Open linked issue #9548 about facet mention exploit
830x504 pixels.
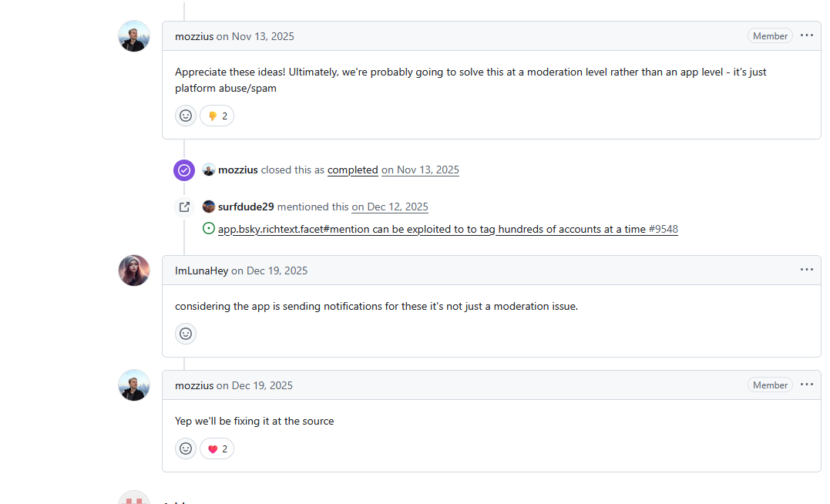pos(447,229)
